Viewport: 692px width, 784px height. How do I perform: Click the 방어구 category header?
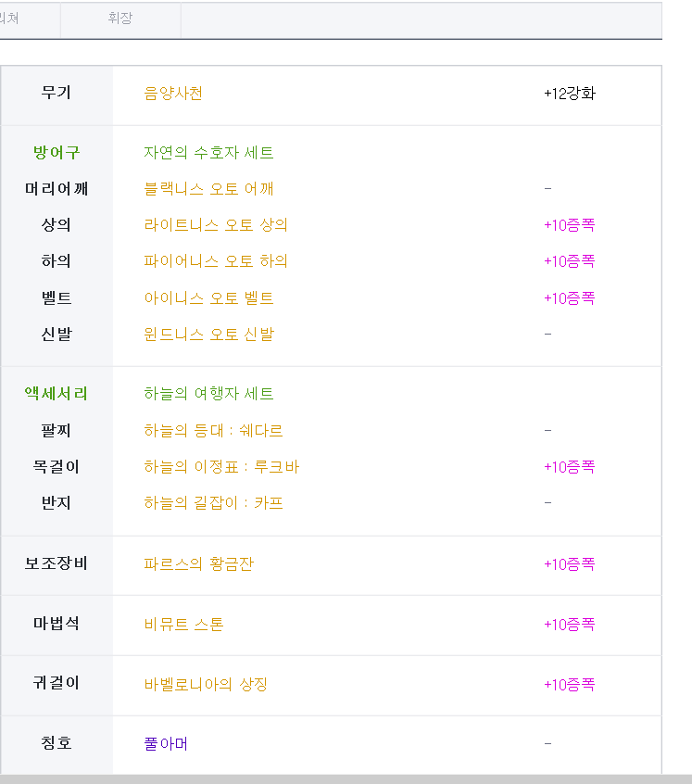pos(57,153)
